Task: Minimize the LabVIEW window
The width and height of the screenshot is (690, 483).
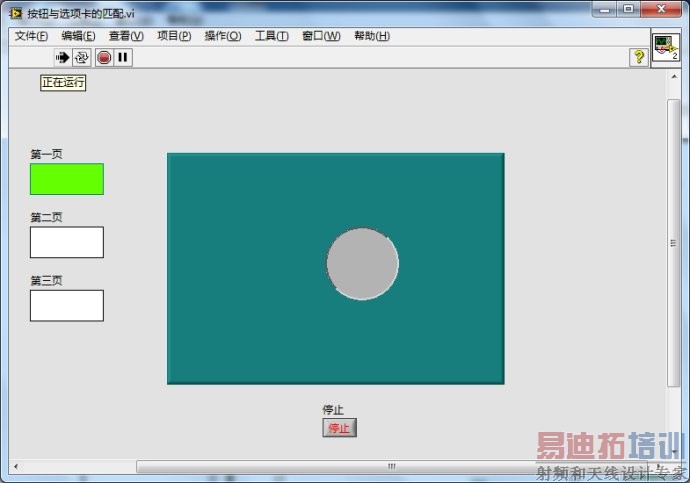Action: click(605, 9)
